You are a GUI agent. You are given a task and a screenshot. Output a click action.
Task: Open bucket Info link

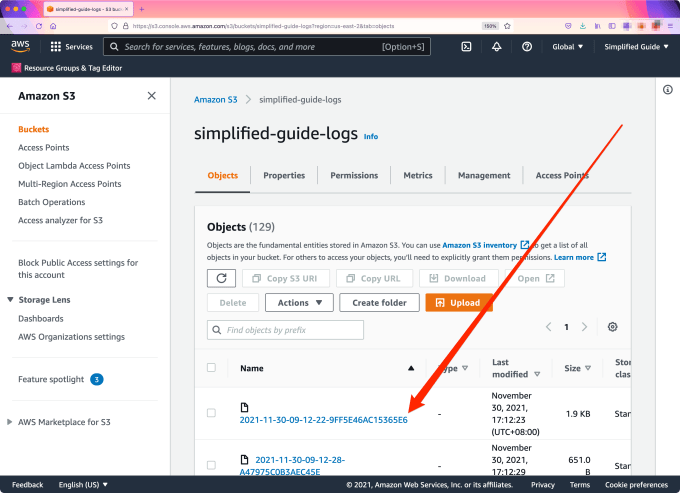(x=371, y=137)
